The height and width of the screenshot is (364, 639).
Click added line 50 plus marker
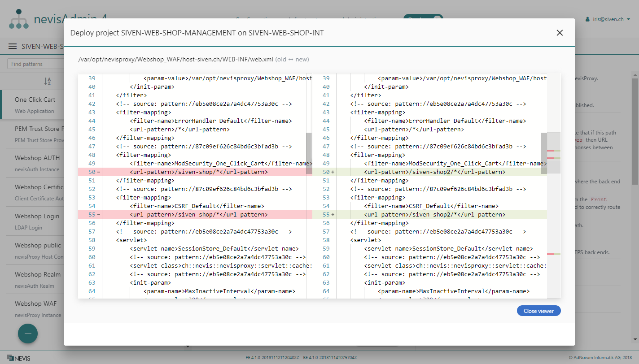333,172
